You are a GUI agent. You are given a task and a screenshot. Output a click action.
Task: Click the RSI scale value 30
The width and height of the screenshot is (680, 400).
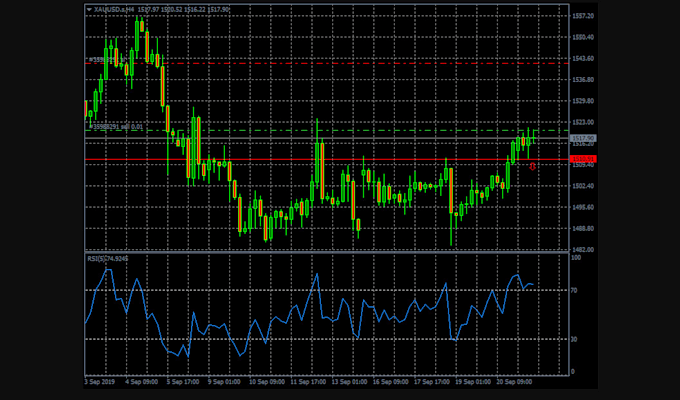574,339
